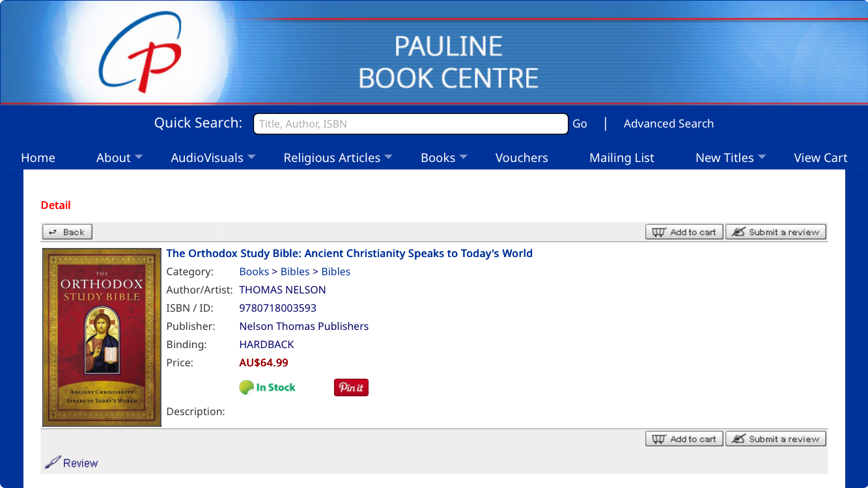Viewport: 868px width, 488px height.
Task: Open View Cart
Action: pyautogui.click(x=820, y=157)
